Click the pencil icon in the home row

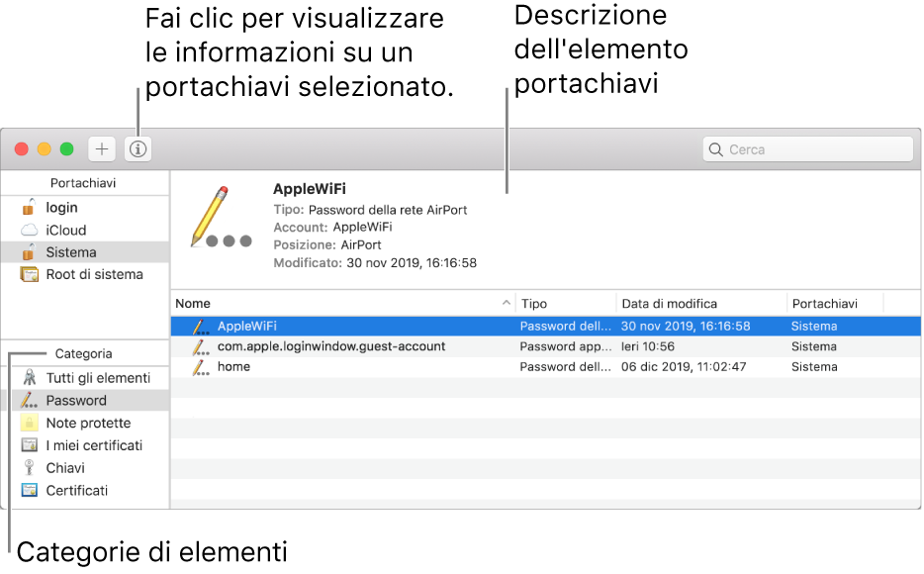[201, 366]
